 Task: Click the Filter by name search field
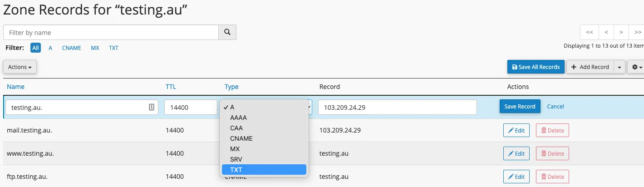pyautogui.click(x=111, y=32)
